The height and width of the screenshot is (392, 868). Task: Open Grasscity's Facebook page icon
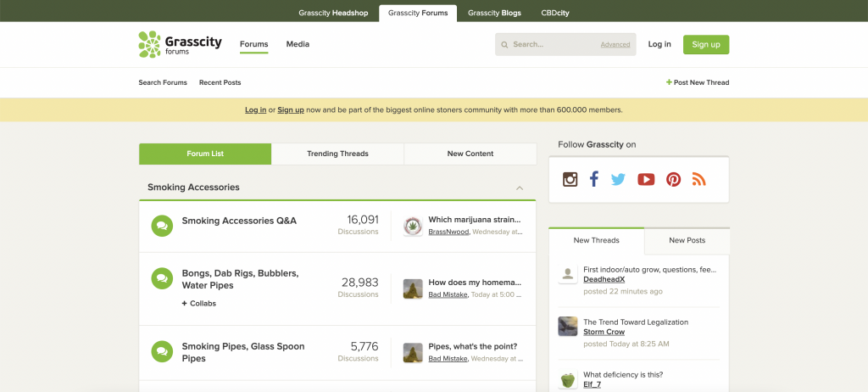(x=594, y=179)
